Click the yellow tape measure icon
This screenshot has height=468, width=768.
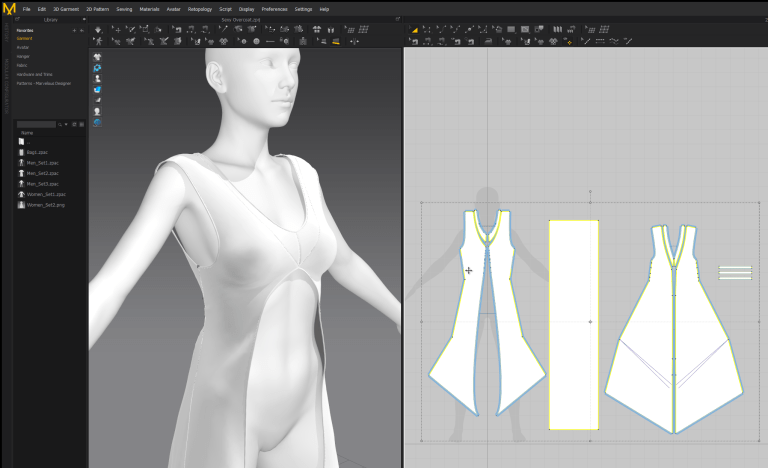click(336, 42)
